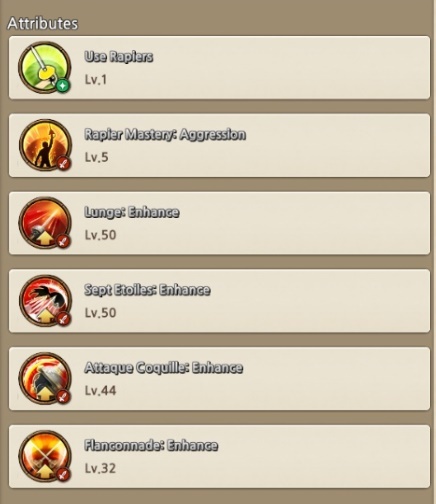Viewport: 436px width, 504px height.
Task: Open Rapier Mastery: Aggression title text
Action: coord(165,134)
